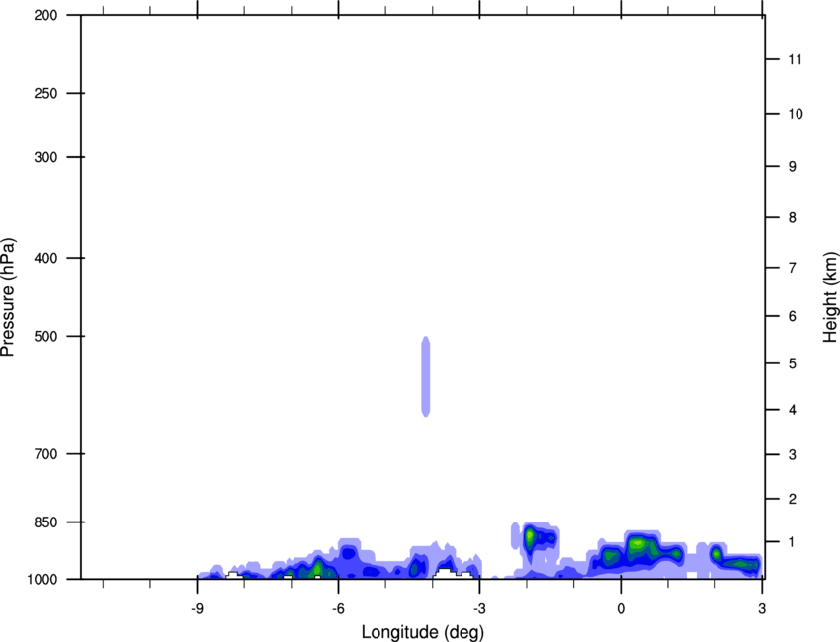
Task: Pick the 3 km height label
Action: (x=793, y=455)
